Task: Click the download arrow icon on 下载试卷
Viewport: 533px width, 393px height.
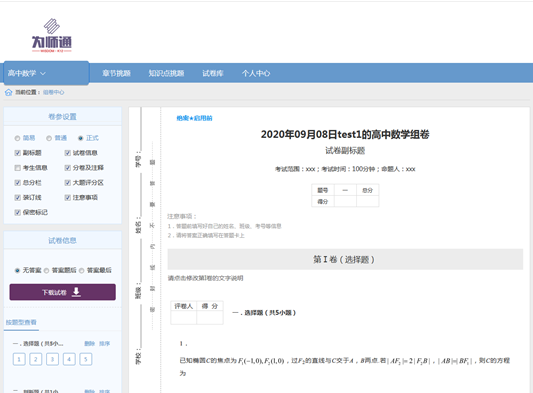Action: [76, 292]
